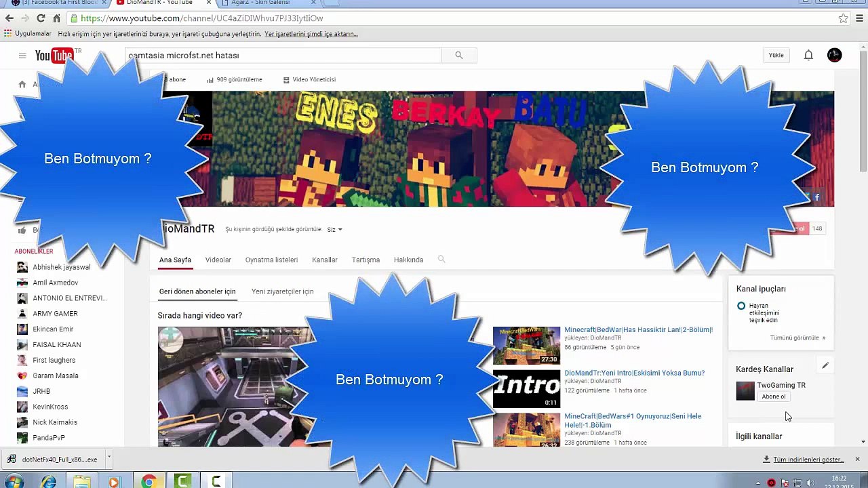Click the Yer işaretlerini şimdi içe aktarın link
The width and height of the screenshot is (868, 488).
click(311, 34)
